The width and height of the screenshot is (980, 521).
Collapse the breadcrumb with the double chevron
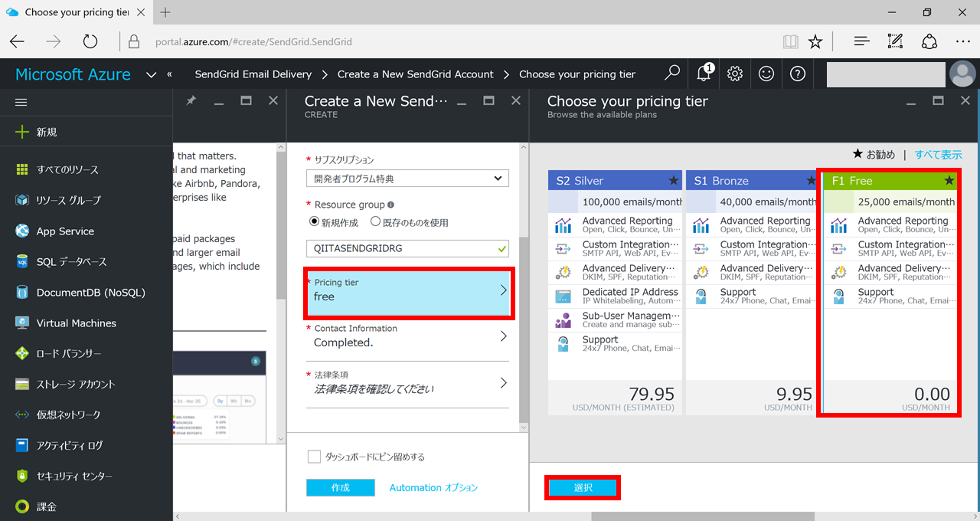click(169, 74)
